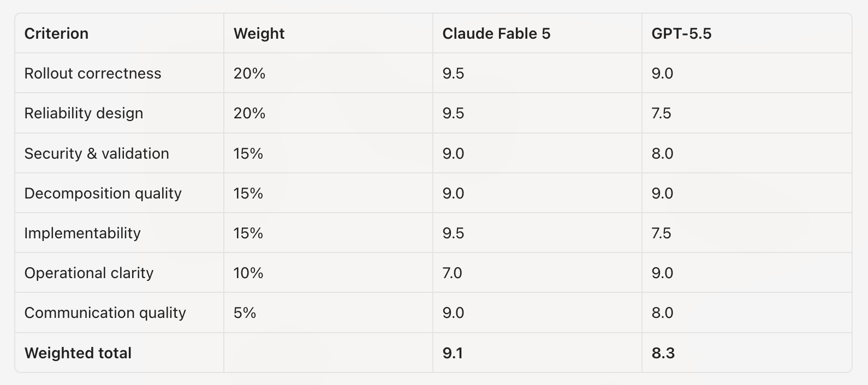The image size is (868, 385).
Task: Click the Weighted total label
Action: point(78,353)
